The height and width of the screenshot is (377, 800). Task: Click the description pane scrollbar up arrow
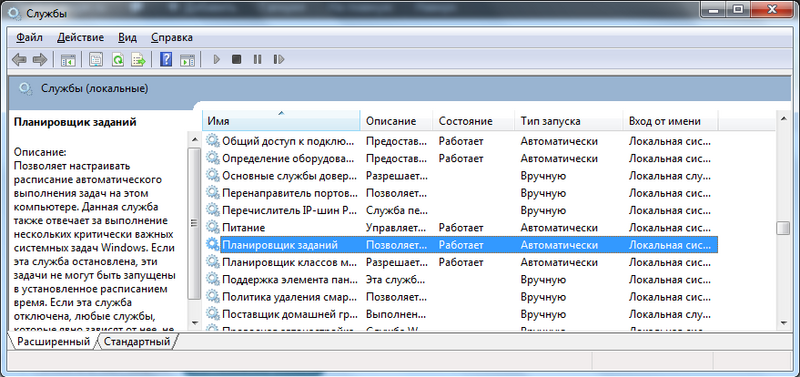(194, 139)
